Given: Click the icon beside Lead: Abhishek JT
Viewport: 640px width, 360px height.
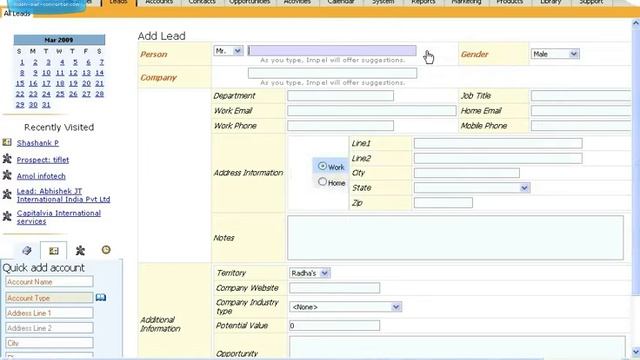Looking at the screenshot, I should point(7,194).
